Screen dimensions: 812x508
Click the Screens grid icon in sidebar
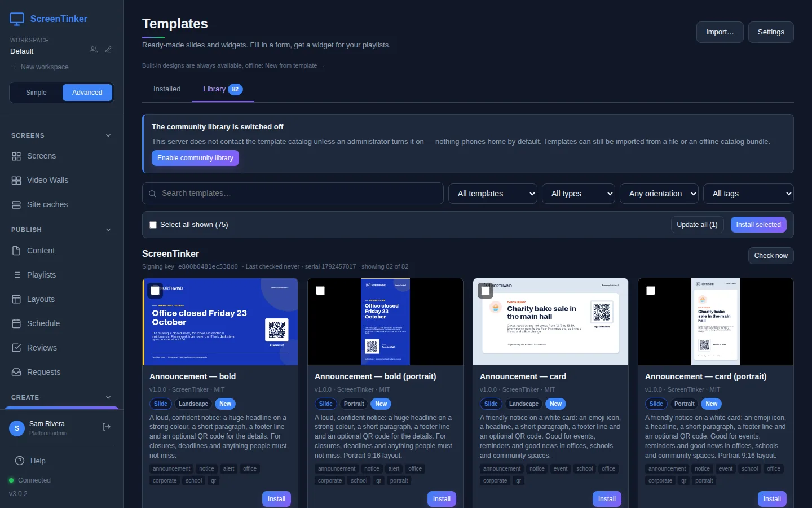point(16,156)
